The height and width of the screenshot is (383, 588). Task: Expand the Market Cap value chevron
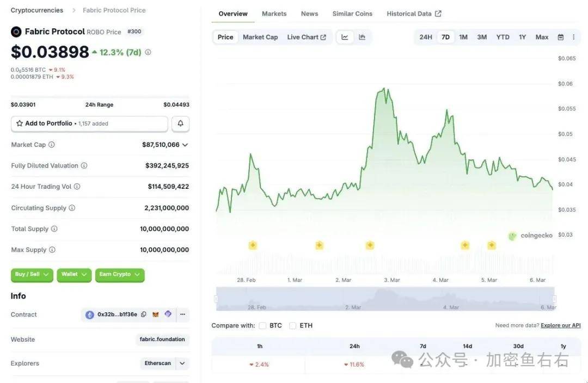pyautogui.click(x=185, y=145)
